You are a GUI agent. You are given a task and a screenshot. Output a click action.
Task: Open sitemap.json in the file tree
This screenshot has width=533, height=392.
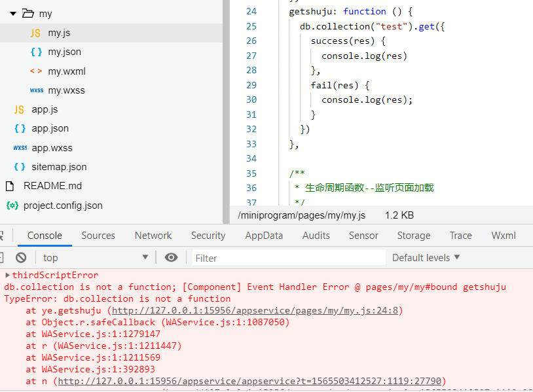click(x=59, y=167)
